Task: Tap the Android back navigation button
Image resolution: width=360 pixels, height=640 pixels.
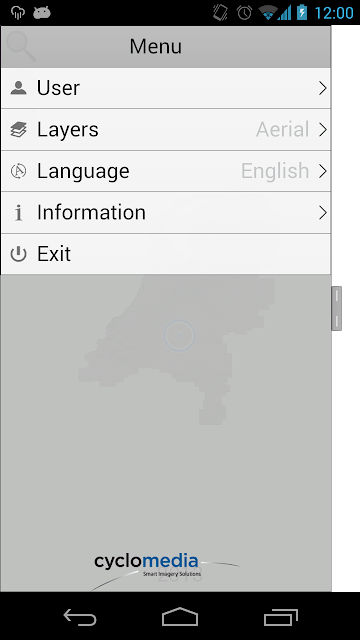Action: [x=80, y=616]
